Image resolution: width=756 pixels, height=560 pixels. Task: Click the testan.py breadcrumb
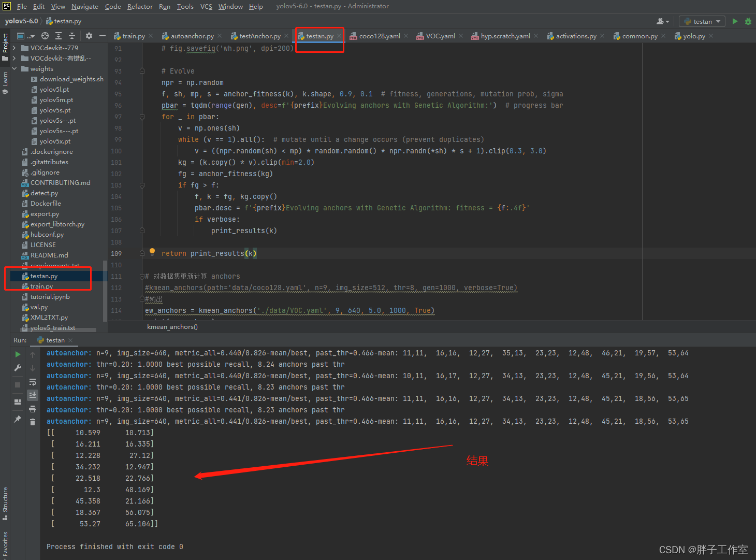[x=64, y=21]
